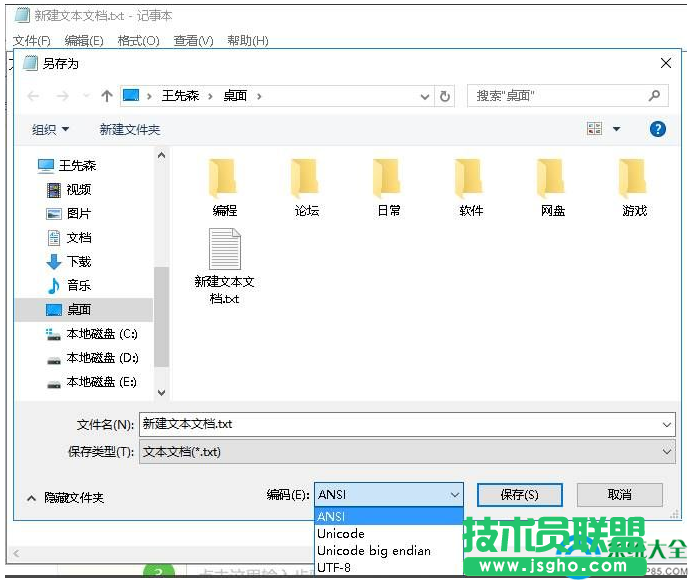Image resolution: width=690 pixels, height=582 pixels.
Task: Open the address bar history dropdown
Action: click(425, 96)
